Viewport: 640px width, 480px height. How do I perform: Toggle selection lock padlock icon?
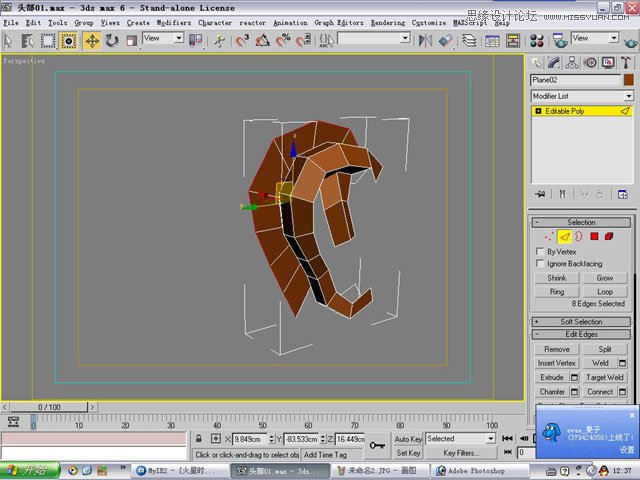point(199,439)
